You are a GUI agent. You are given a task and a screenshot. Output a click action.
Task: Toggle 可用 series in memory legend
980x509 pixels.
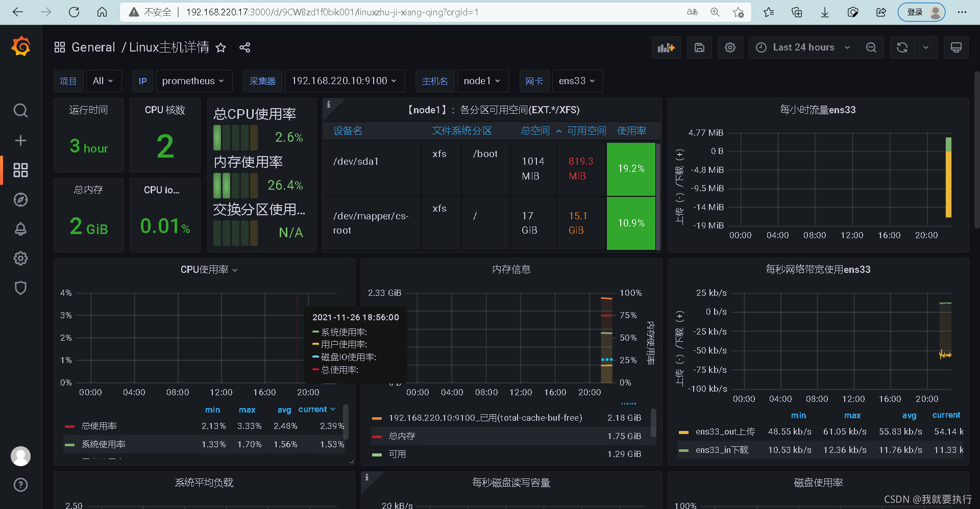(x=397, y=454)
